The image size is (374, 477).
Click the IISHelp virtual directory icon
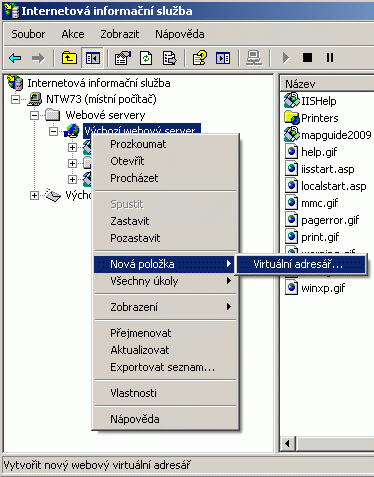coord(292,100)
